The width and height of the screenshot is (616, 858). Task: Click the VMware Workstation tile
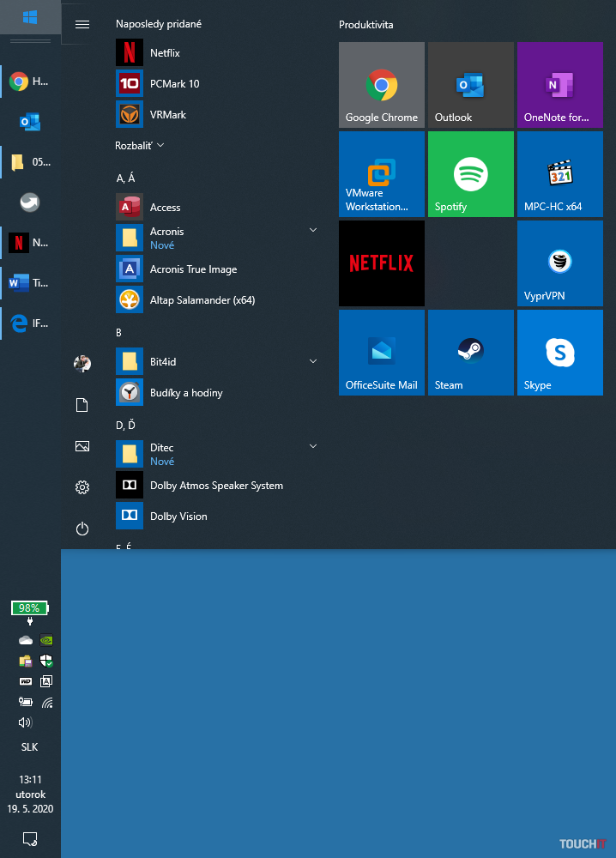pyautogui.click(x=381, y=174)
